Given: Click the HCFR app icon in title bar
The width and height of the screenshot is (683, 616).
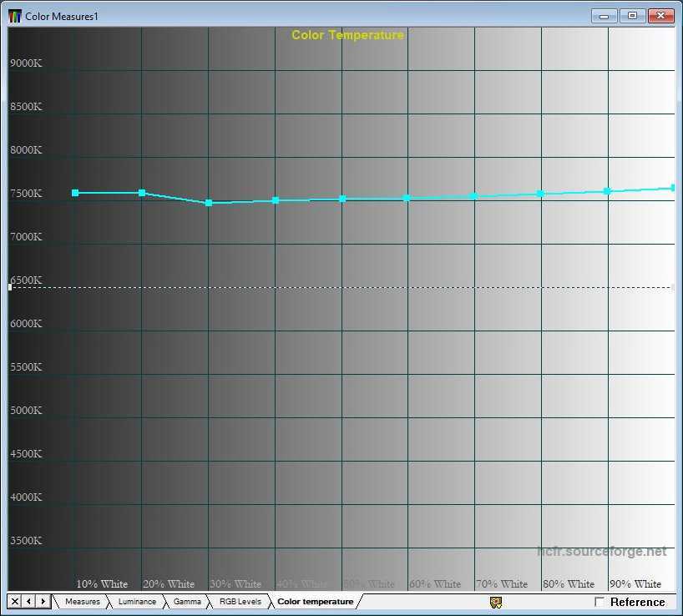Looking at the screenshot, I should 15,16.
